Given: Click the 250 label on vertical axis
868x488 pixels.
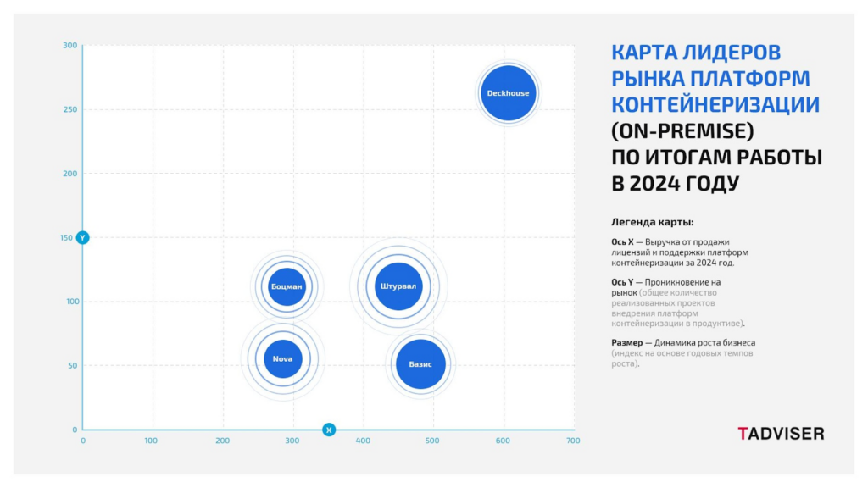Looking at the screenshot, I should pyautogui.click(x=70, y=109).
